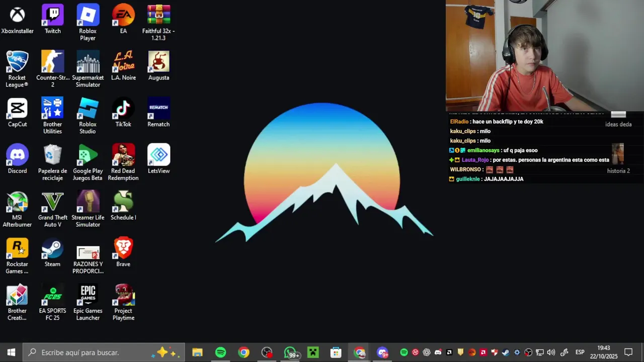This screenshot has width=644, height=362.
Task: Click Lauta_Rojo's name in chat
Action: pos(475,160)
